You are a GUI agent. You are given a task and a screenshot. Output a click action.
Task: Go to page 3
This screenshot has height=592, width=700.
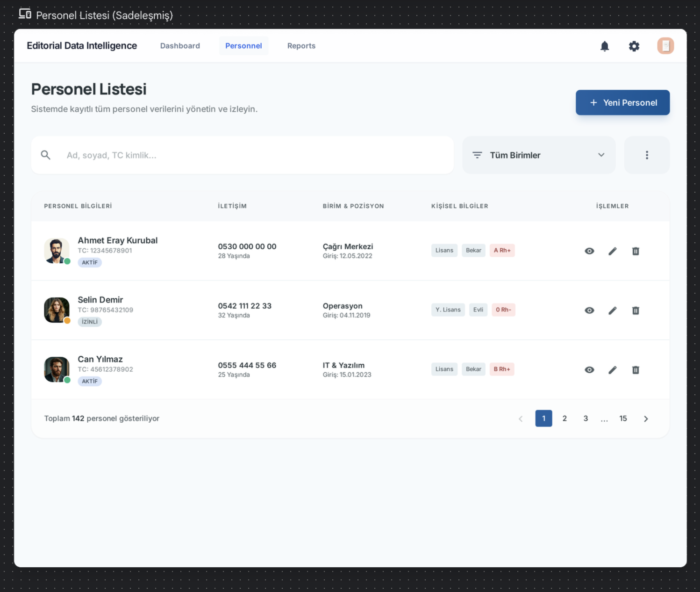coord(586,419)
